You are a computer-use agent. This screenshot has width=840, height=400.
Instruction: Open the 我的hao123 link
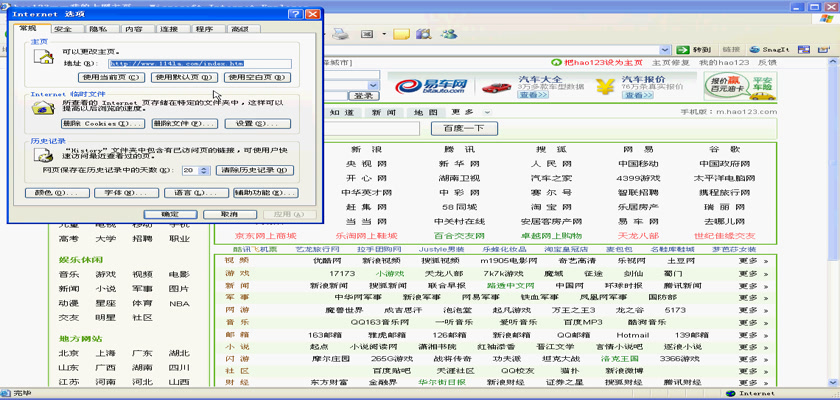pos(724,63)
